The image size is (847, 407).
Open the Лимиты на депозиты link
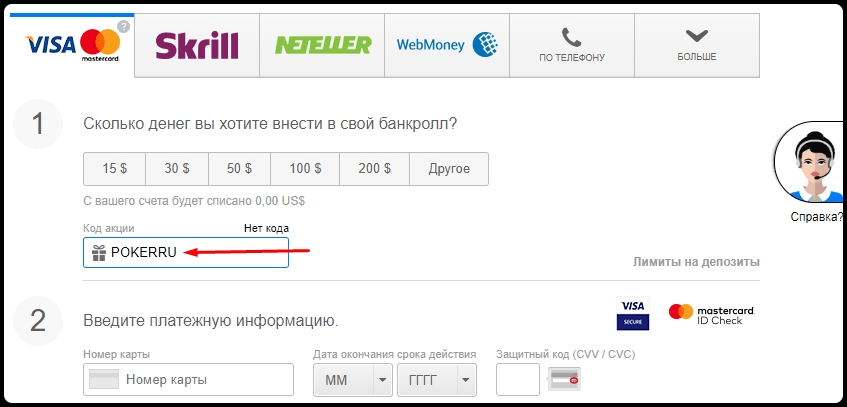696,262
